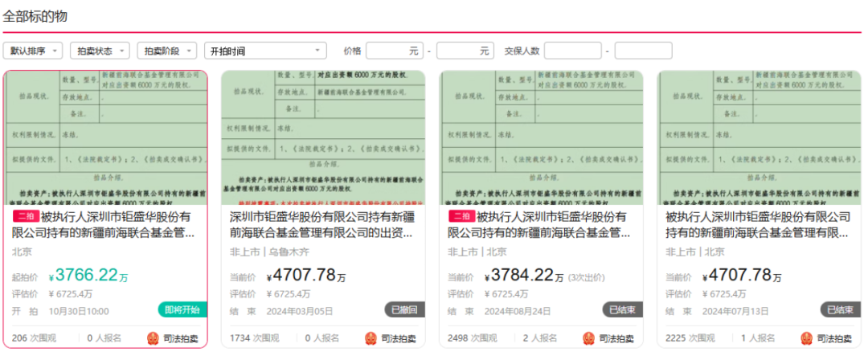Click the maximum price input field
The image size is (868, 352).
point(465,51)
